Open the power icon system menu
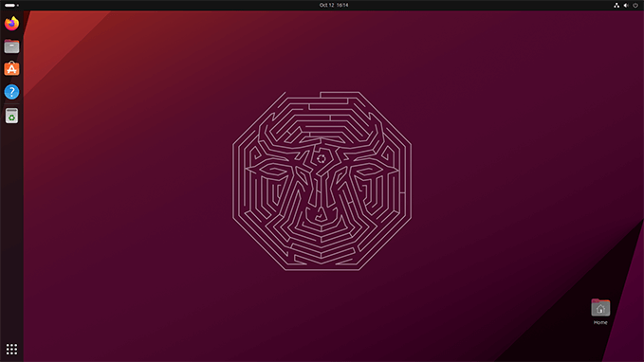Screen dimensions: 644x362 635,6
